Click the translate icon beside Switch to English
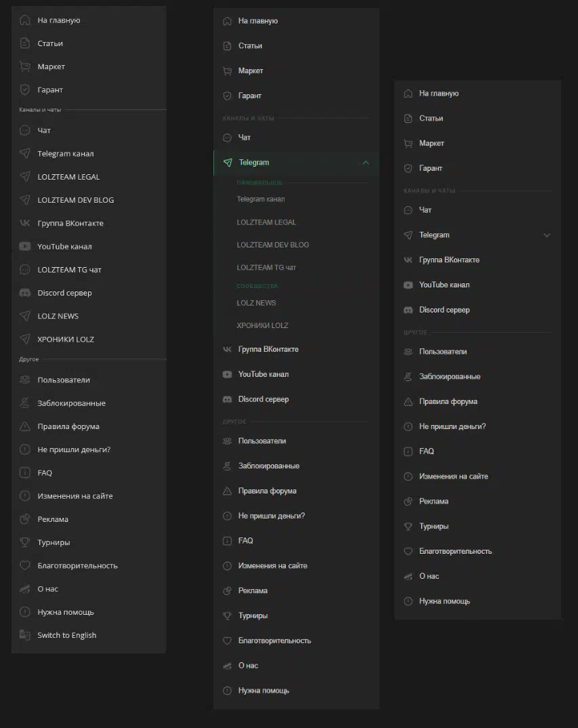This screenshot has height=728, width=578. click(25, 635)
